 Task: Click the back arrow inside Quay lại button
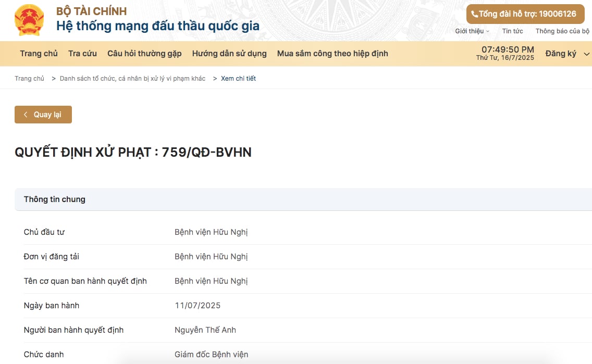(x=25, y=115)
